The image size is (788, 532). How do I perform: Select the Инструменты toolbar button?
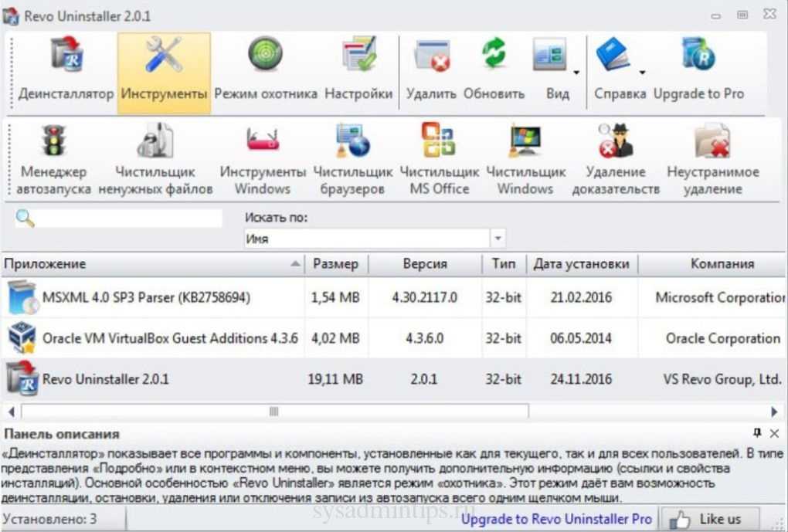(x=164, y=73)
